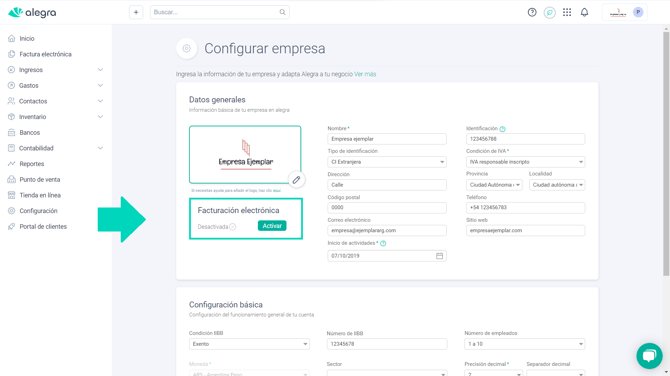The height and width of the screenshot is (376, 670).
Task: Click the aquí logo help link
Action: click(277, 191)
